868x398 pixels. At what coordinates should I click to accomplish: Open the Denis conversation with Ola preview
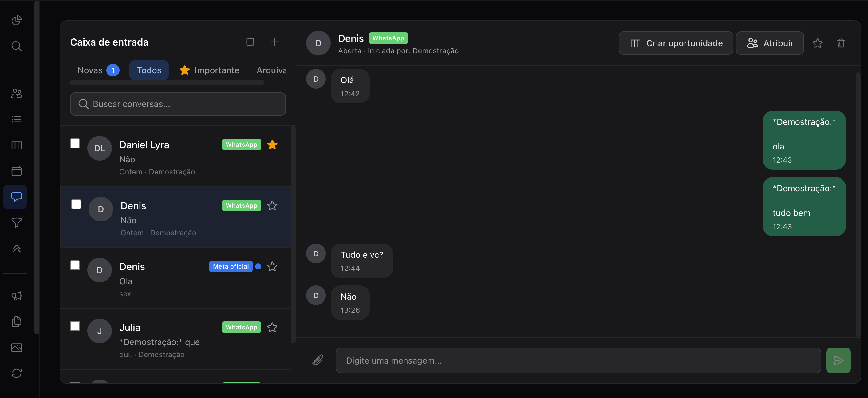pos(175,278)
